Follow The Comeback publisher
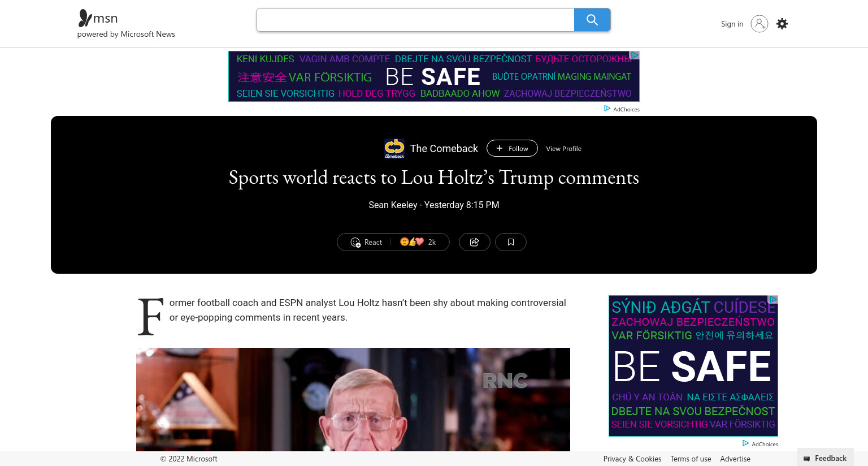Screen dimensions: 868x466 [512, 148]
